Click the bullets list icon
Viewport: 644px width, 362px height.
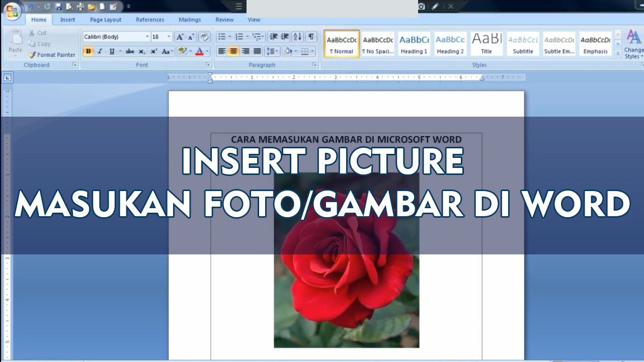click(222, 37)
